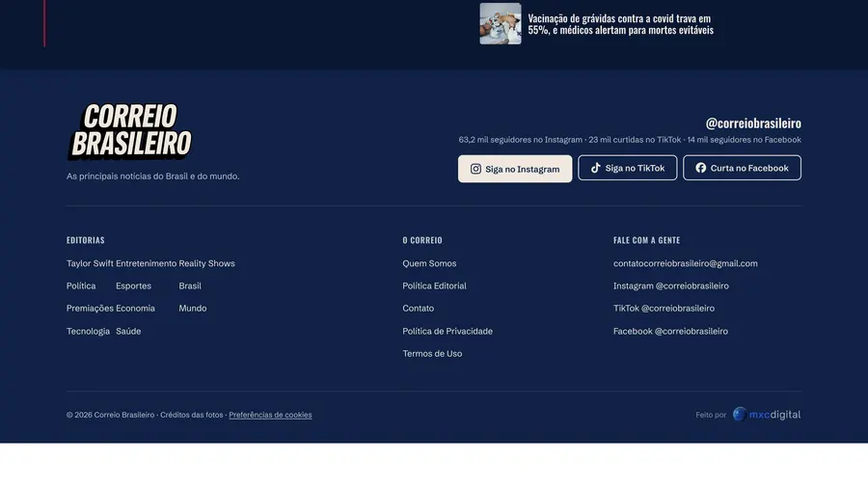Open the Quem Somos page
This screenshot has width=868, height=488.
click(x=429, y=263)
